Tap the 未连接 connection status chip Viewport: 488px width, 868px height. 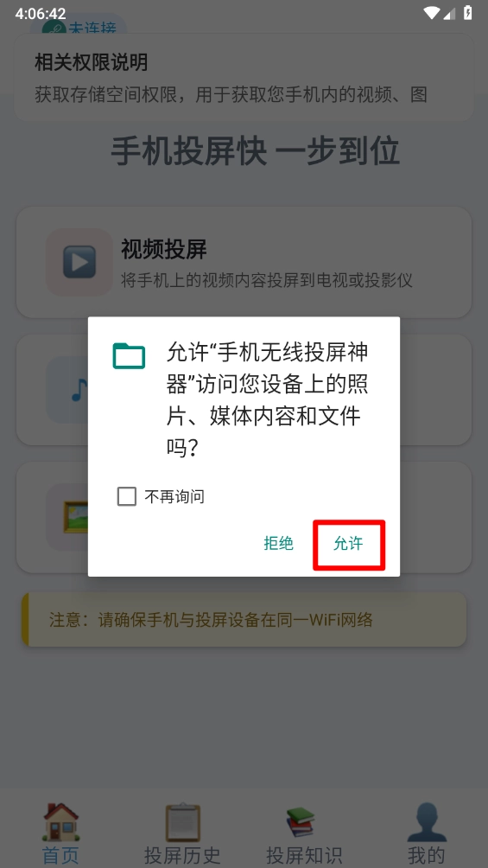(x=79, y=25)
